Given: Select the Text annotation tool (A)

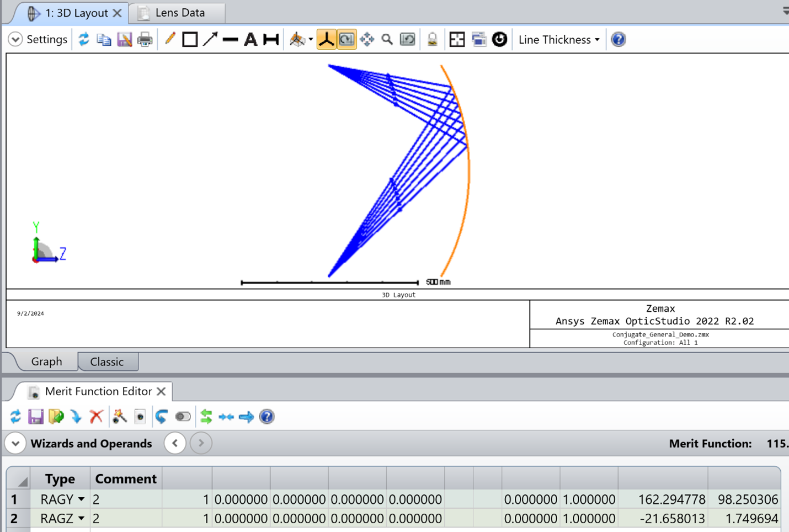Looking at the screenshot, I should (250, 39).
